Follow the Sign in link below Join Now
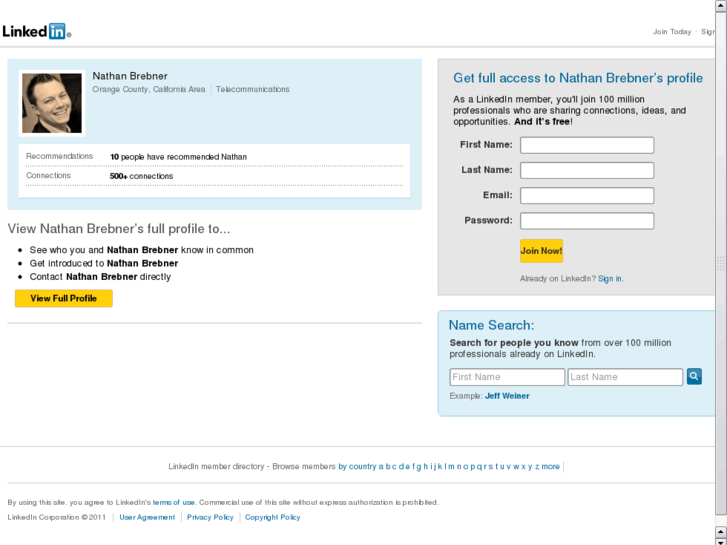Screen dimensions: 727x545 click(x=610, y=279)
